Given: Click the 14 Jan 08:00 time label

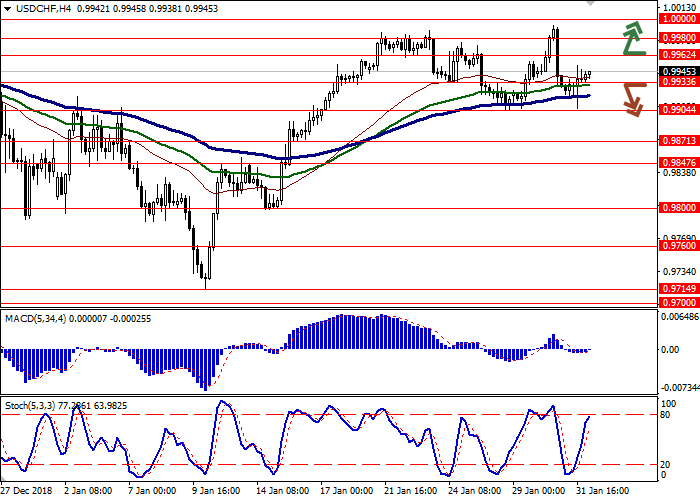Looking at the screenshot, I should (283, 491).
